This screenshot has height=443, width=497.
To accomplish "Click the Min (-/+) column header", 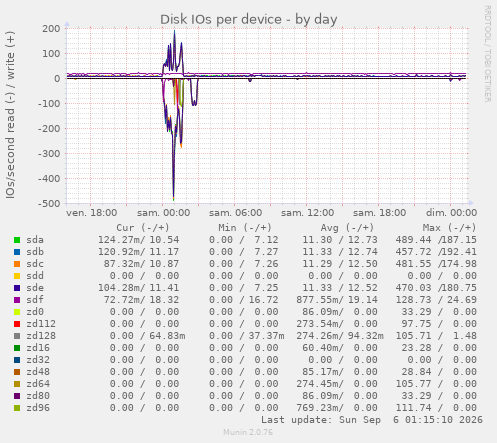I will click(x=245, y=228).
